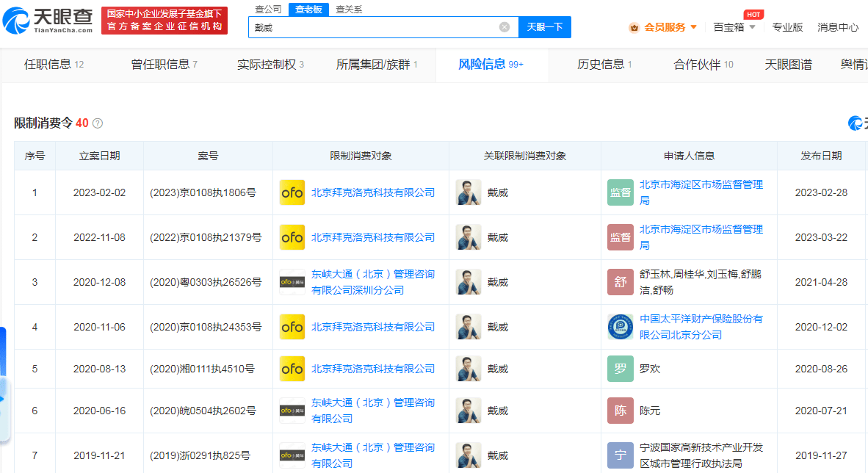Open 中国太平洋财产保险 北京分公司 link
Screen dimensions: 868x473
click(x=701, y=328)
